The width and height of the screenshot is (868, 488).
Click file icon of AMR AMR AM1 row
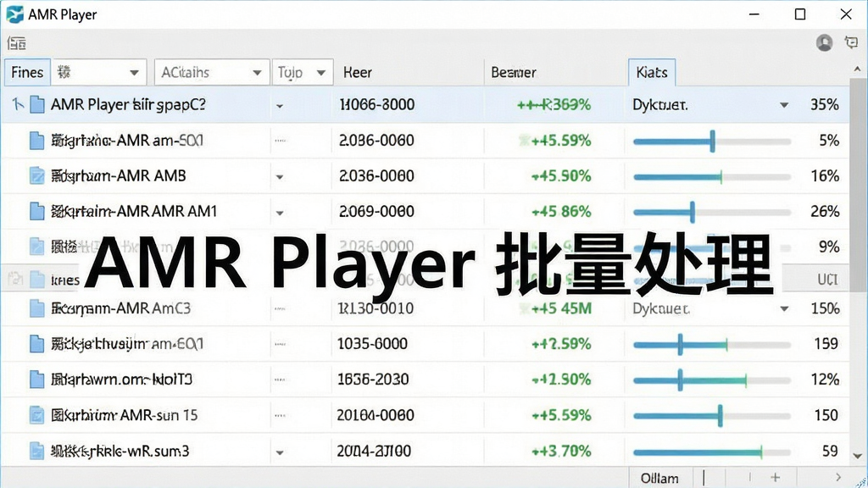pos(36,211)
